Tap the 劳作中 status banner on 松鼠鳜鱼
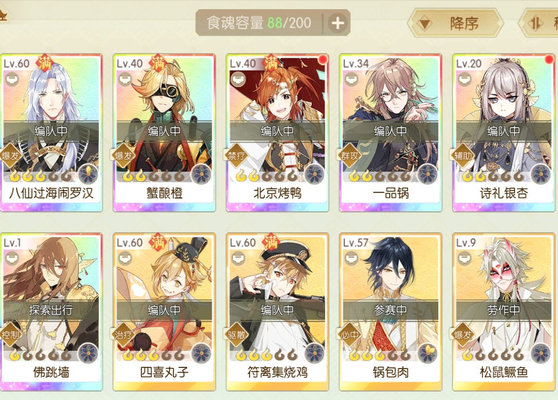Viewport: 558px width, 400px height. [x=503, y=310]
